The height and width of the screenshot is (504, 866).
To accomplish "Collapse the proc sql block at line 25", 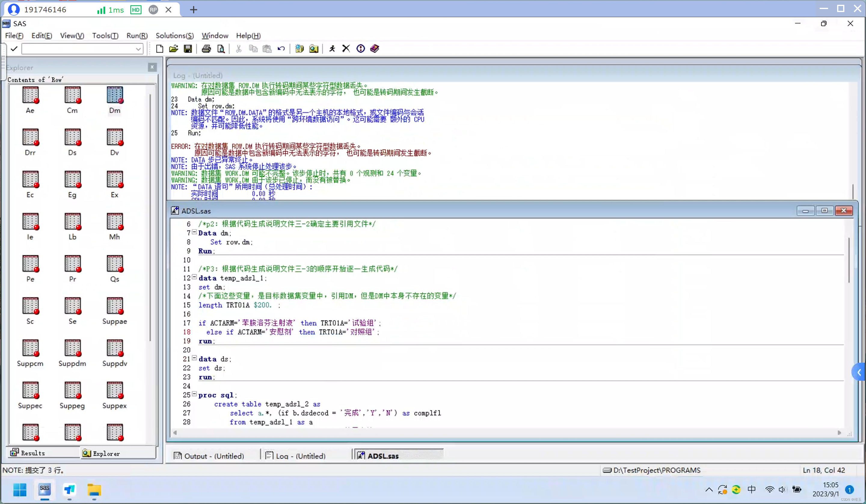I will [x=195, y=394].
